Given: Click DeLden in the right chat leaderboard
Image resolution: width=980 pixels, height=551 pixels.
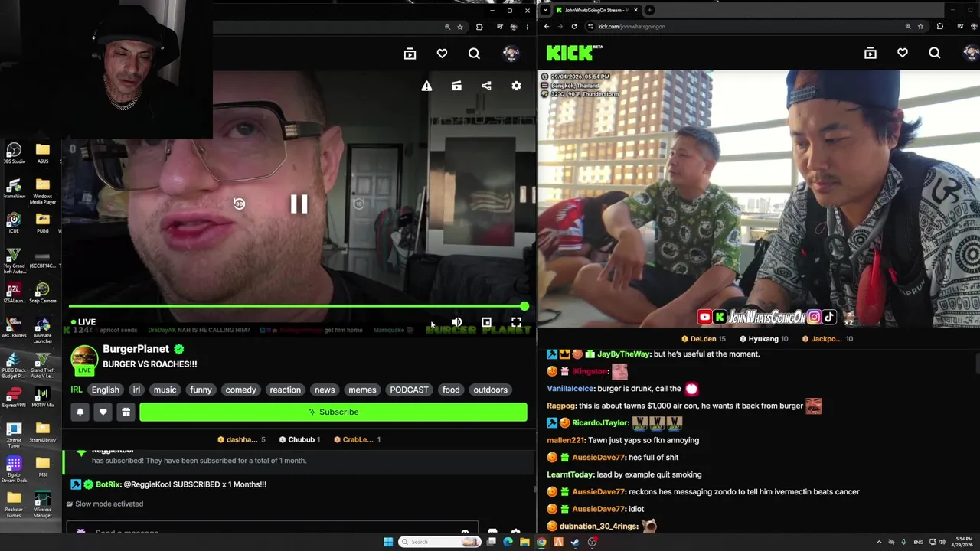Looking at the screenshot, I should (x=703, y=338).
